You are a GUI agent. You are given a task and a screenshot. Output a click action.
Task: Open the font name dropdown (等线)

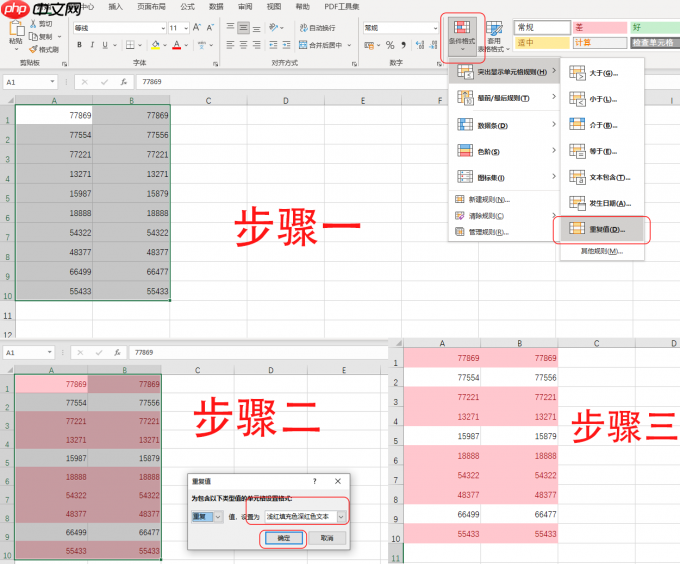[x=163, y=28]
